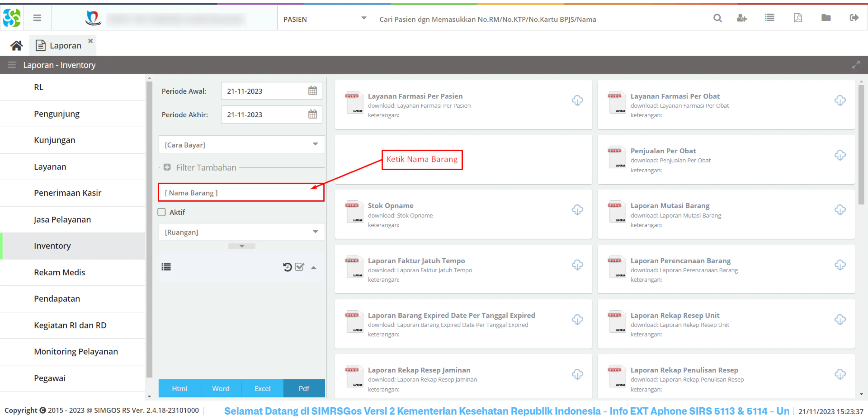868x420 pixels.
Task: Open Periode Akhir calendar picker
Action: click(x=312, y=114)
